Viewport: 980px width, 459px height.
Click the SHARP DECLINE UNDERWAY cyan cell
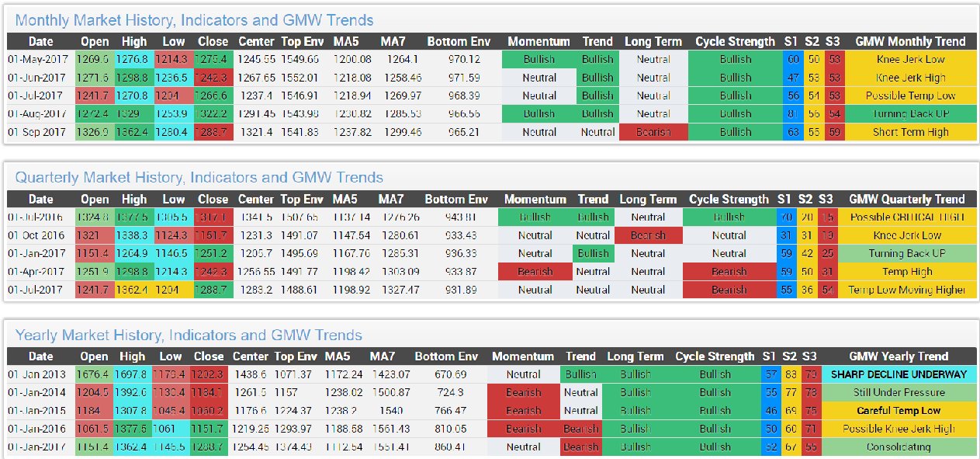point(899,374)
